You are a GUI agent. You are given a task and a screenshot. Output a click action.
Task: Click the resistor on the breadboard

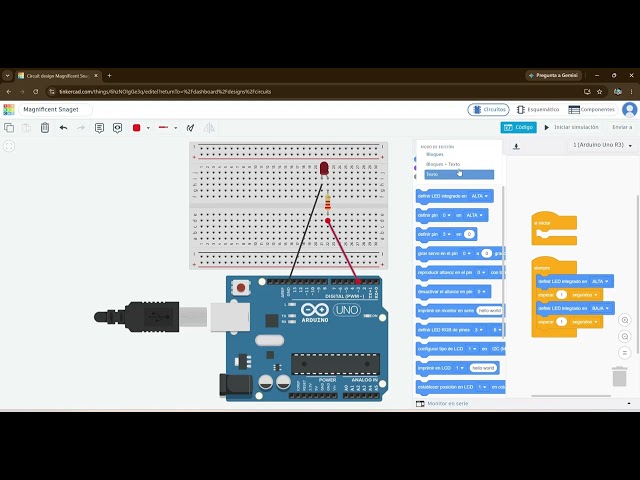(327, 202)
